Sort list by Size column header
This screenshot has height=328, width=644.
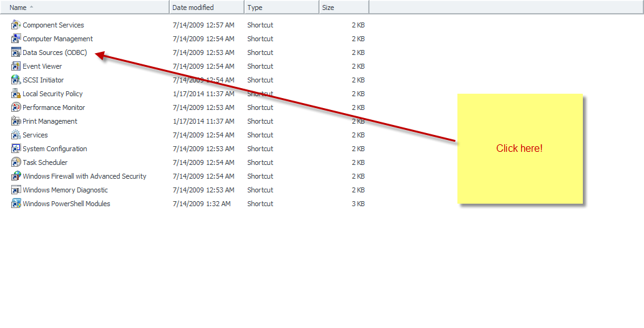click(x=328, y=7)
